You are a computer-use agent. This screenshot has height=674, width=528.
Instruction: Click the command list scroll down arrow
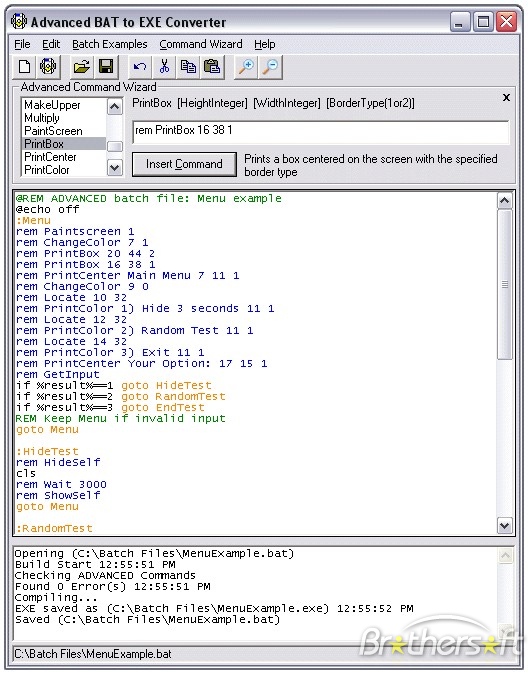[x=114, y=168]
